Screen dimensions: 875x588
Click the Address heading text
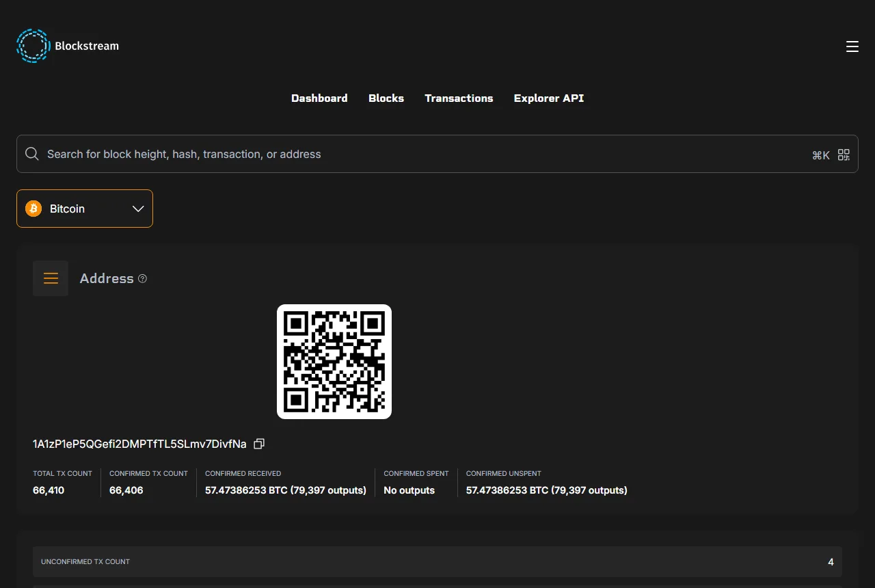click(107, 278)
